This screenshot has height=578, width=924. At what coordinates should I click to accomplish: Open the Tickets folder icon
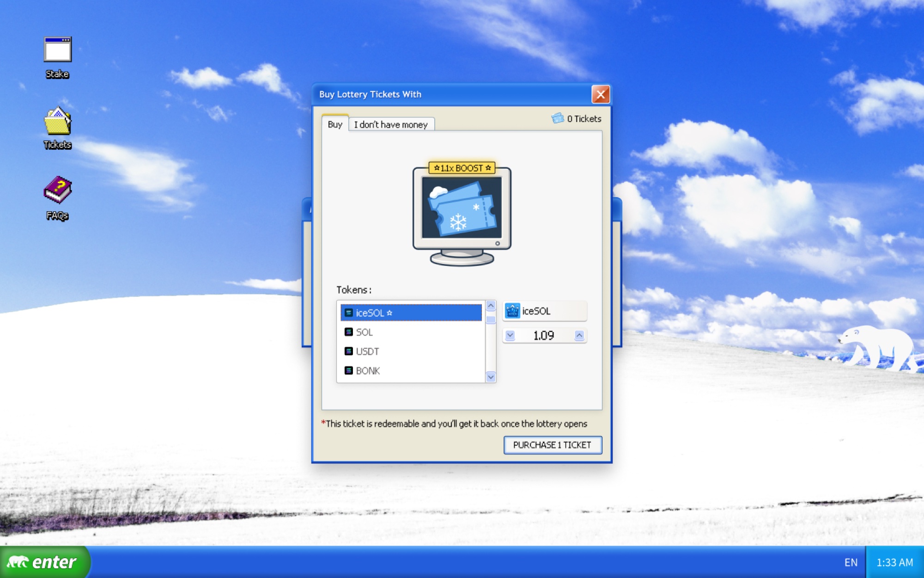click(x=58, y=128)
